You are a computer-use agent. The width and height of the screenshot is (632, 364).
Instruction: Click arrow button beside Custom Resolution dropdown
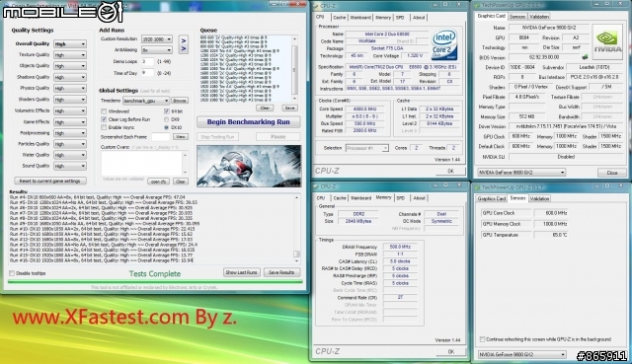(x=184, y=40)
